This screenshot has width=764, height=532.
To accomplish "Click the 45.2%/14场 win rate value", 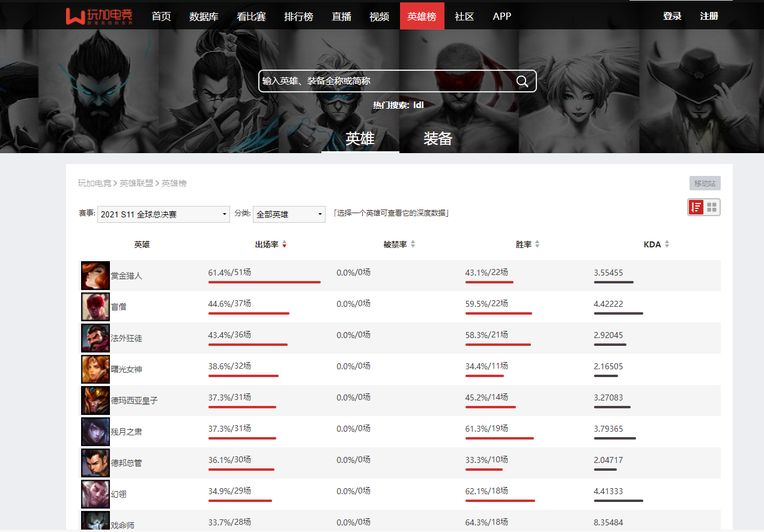I will (x=487, y=397).
